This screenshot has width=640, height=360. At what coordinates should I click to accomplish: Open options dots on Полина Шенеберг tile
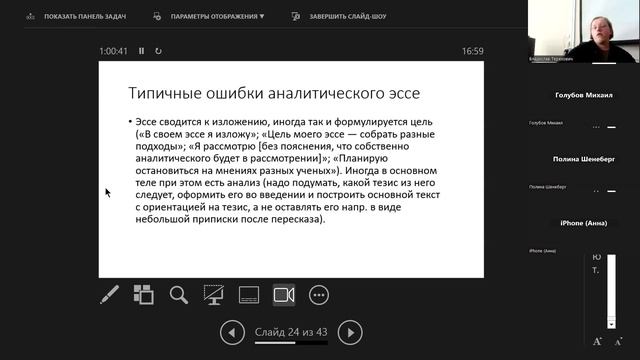pos(596,191)
